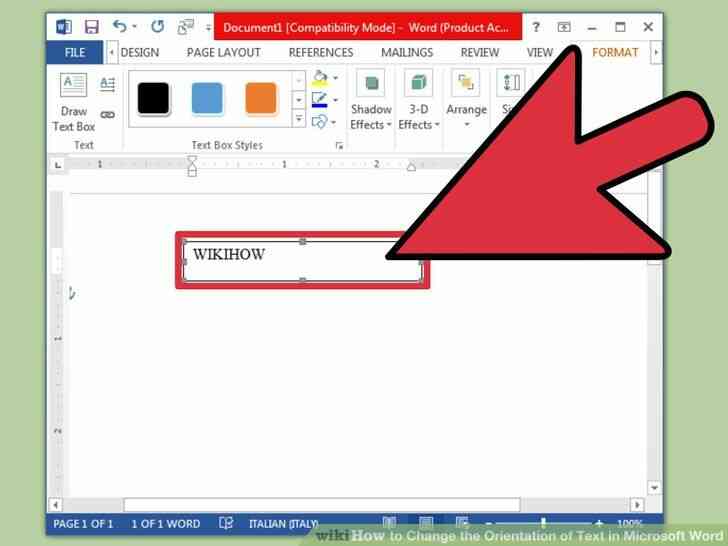Click the Word application icon
This screenshot has height=546, width=728.
pyautogui.click(x=64, y=27)
